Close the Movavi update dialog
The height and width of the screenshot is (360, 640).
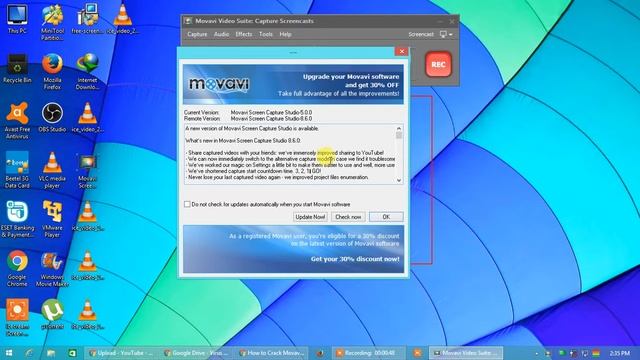[402, 51]
